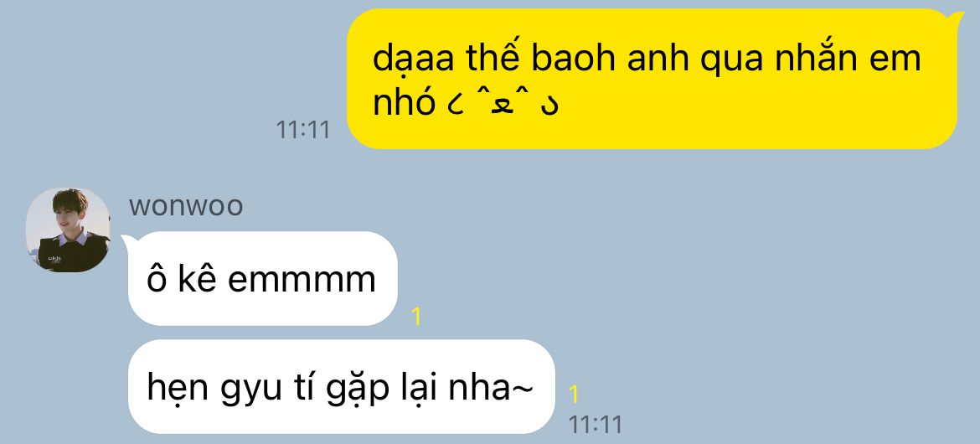This screenshot has width=980, height=444.
Task: Select the "hẹn gyu tí gặp lại nha~" bubble
Action: pyautogui.click(x=341, y=386)
